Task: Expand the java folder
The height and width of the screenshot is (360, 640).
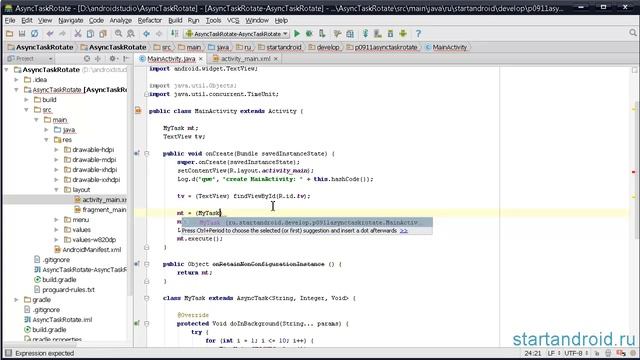Action: pyautogui.click(x=46, y=130)
